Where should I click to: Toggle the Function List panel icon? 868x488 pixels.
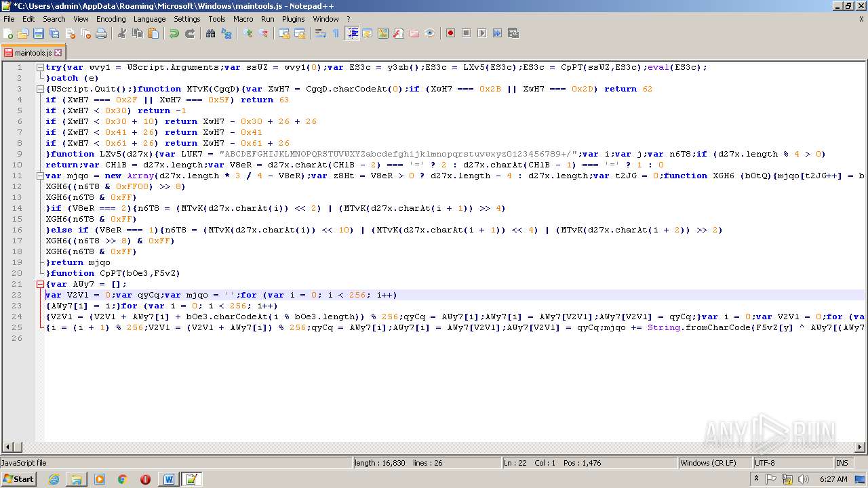399,33
